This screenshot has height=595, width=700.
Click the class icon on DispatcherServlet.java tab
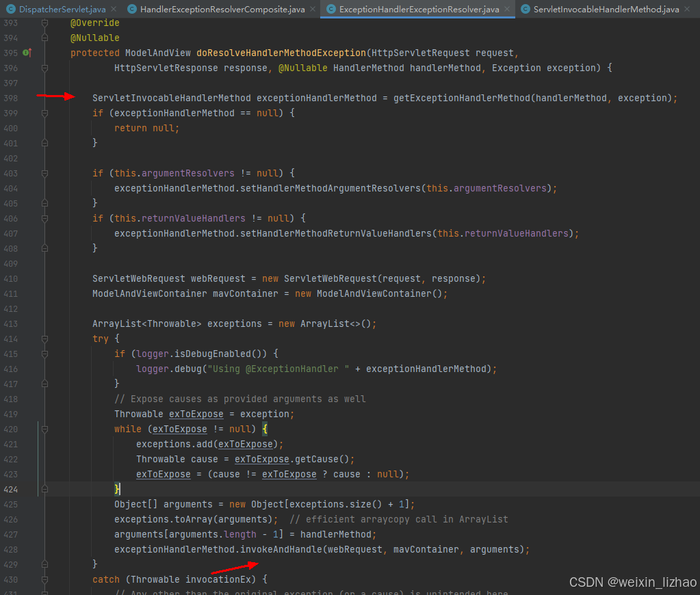pos(11,9)
